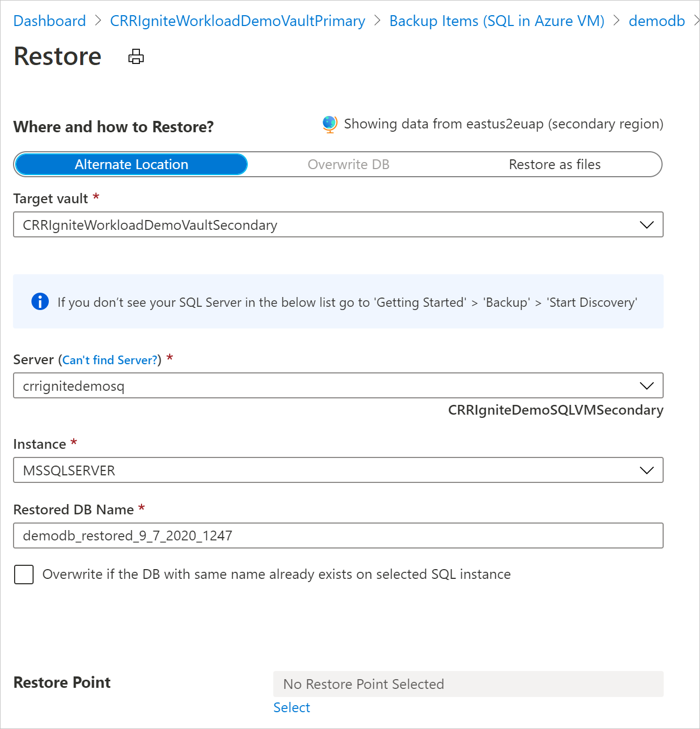
Task: Go to Backup Items (SQL in Azure VM)
Action: point(496,21)
